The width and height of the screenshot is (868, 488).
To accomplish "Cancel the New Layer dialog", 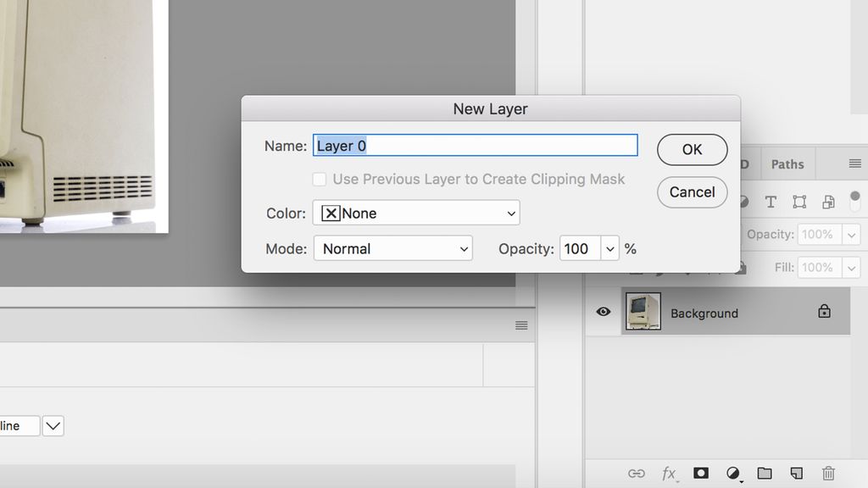I will pos(692,192).
